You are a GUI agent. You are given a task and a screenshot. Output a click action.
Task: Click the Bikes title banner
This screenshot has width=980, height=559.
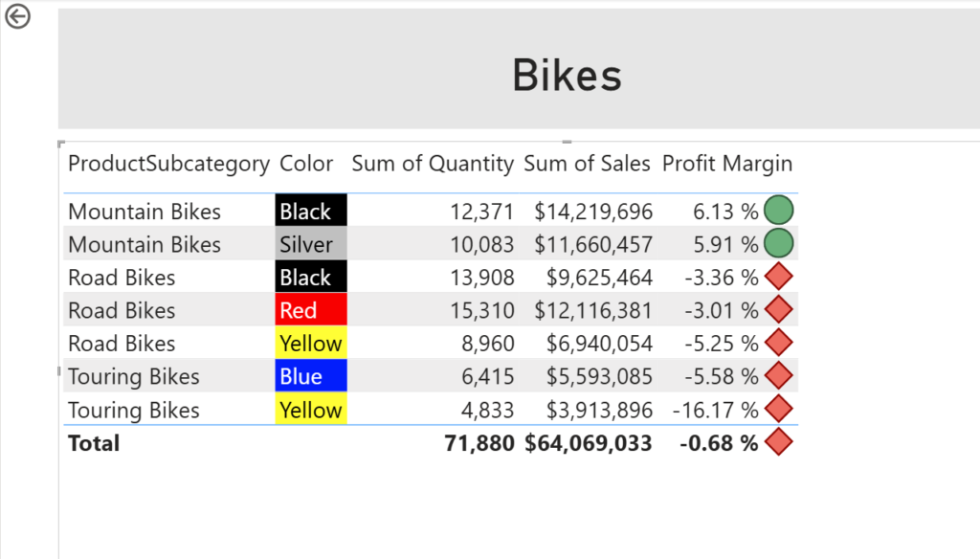click(x=567, y=74)
